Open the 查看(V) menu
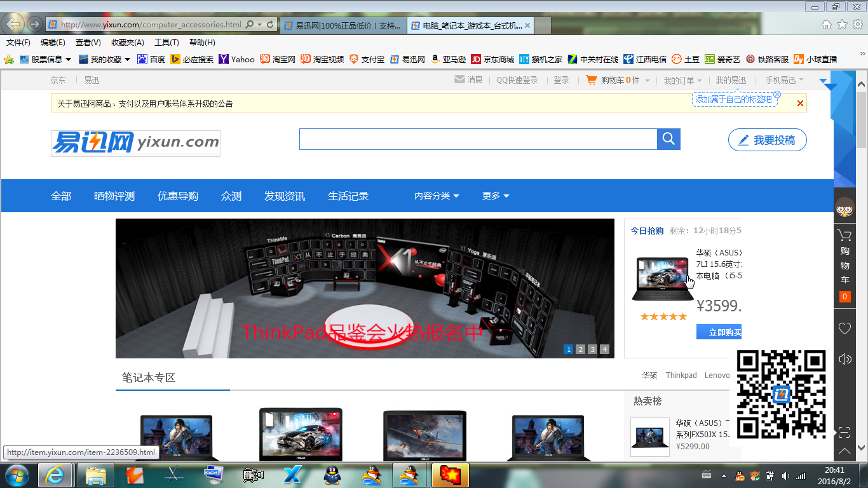Screen dimensions: 868x488 pos(88,43)
